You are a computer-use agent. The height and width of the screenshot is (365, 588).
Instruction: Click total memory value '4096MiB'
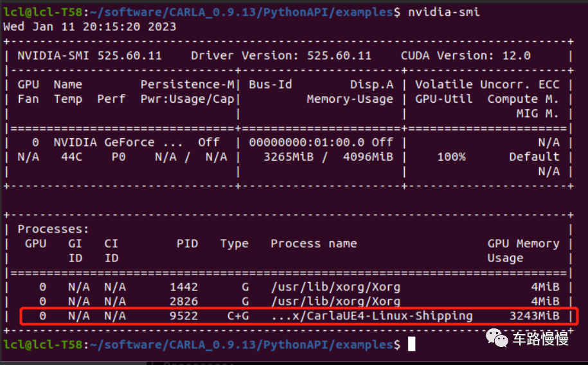pos(368,157)
